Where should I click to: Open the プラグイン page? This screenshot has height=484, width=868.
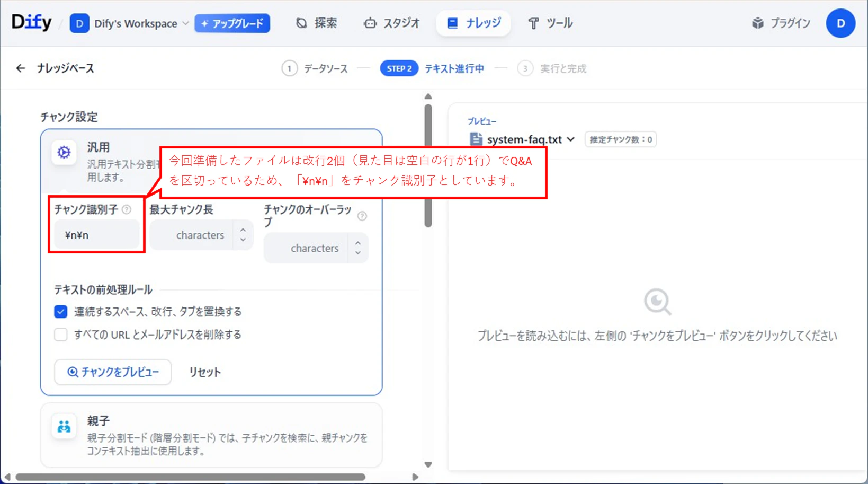point(781,23)
